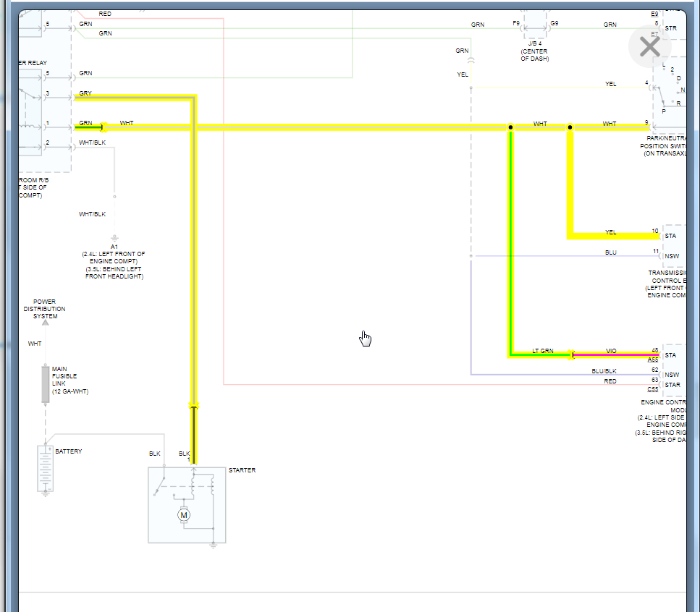
Task: Select the J/B 4 (CENTER OF DASH) label
Action: pos(535,51)
